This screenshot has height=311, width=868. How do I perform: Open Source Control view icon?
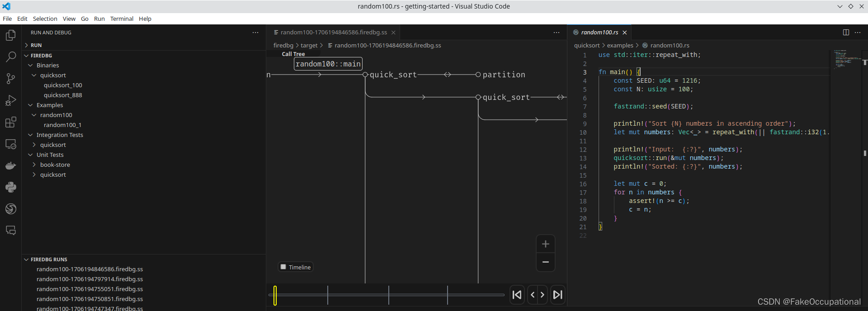pyautogui.click(x=11, y=79)
